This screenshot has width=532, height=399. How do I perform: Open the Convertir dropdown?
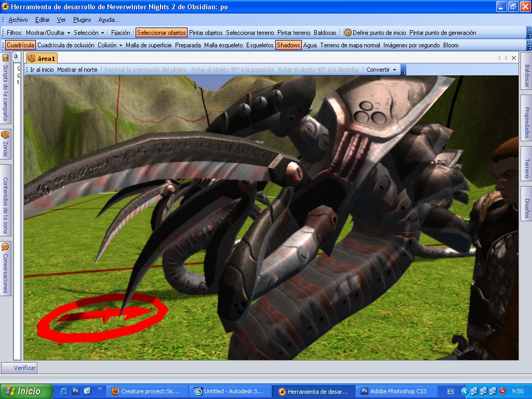click(x=381, y=70)
